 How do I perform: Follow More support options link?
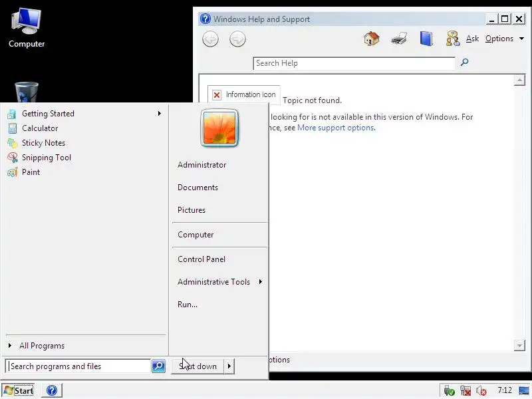pos(336,128)
